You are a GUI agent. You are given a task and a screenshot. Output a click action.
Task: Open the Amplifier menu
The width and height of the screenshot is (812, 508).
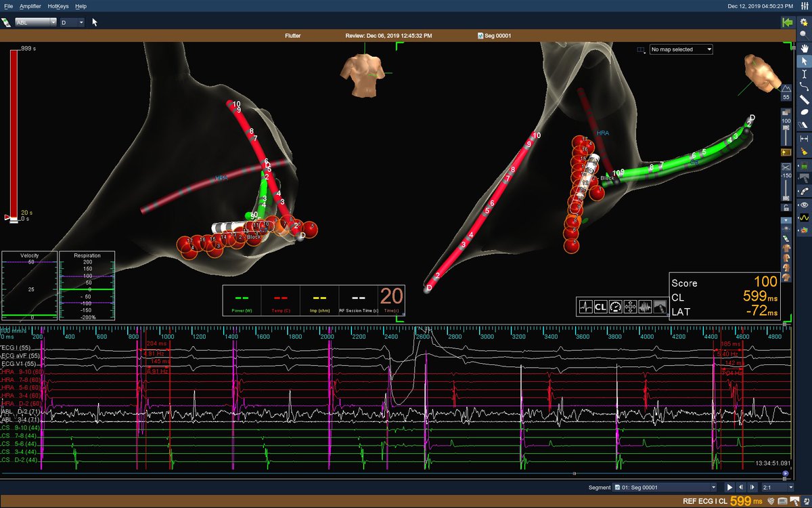[30, 6]
